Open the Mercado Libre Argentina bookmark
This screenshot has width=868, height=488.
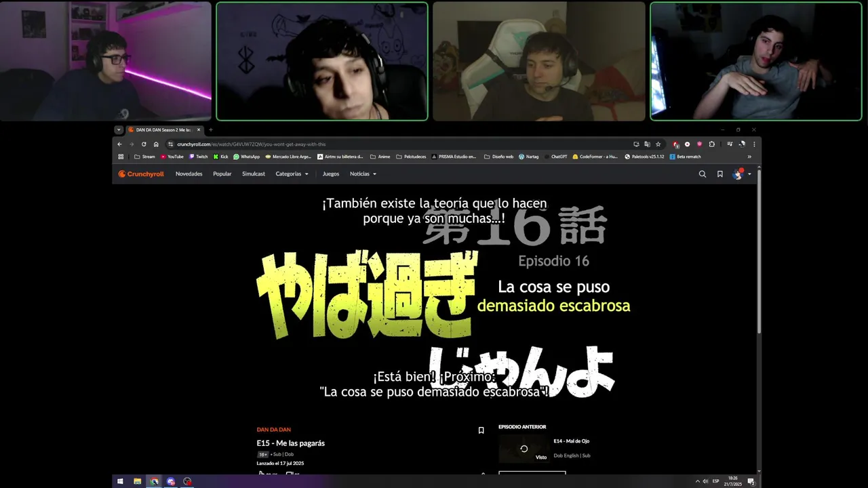(288, 157)
